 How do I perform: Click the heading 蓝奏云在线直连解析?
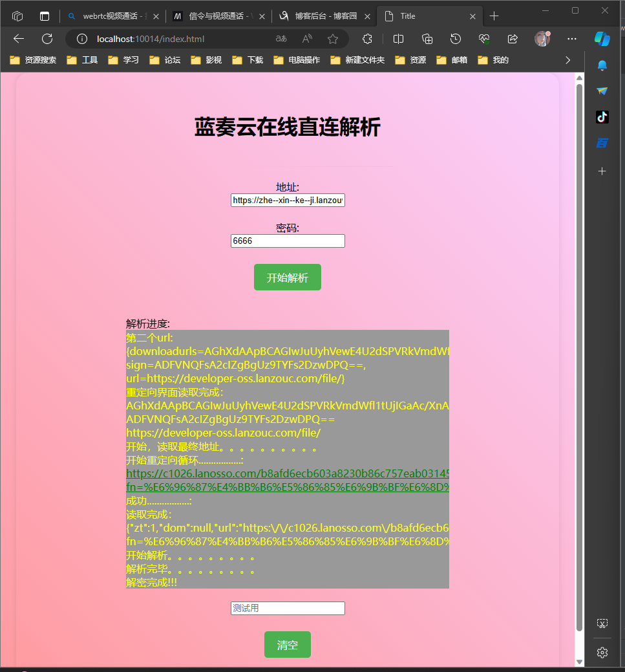point(288,127)
